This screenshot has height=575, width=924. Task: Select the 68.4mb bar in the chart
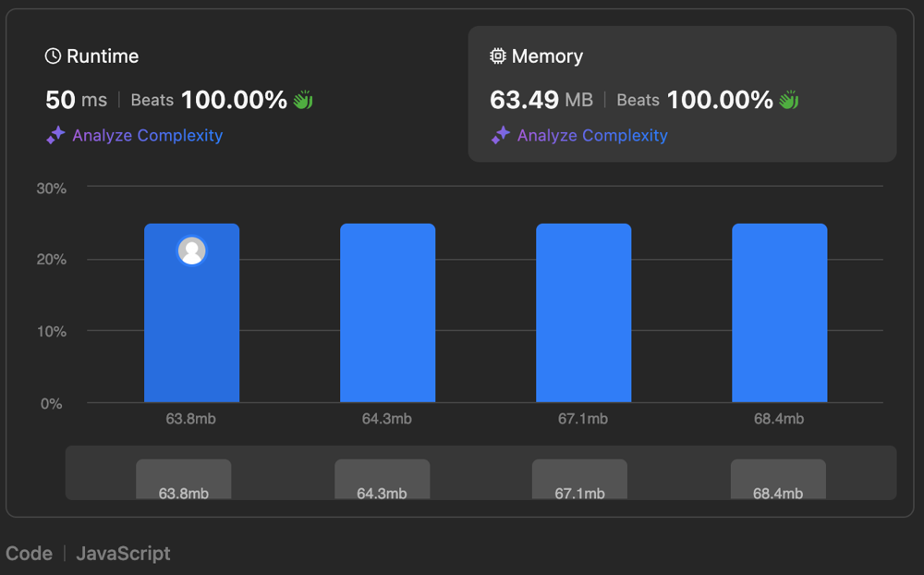pos(779,312)
